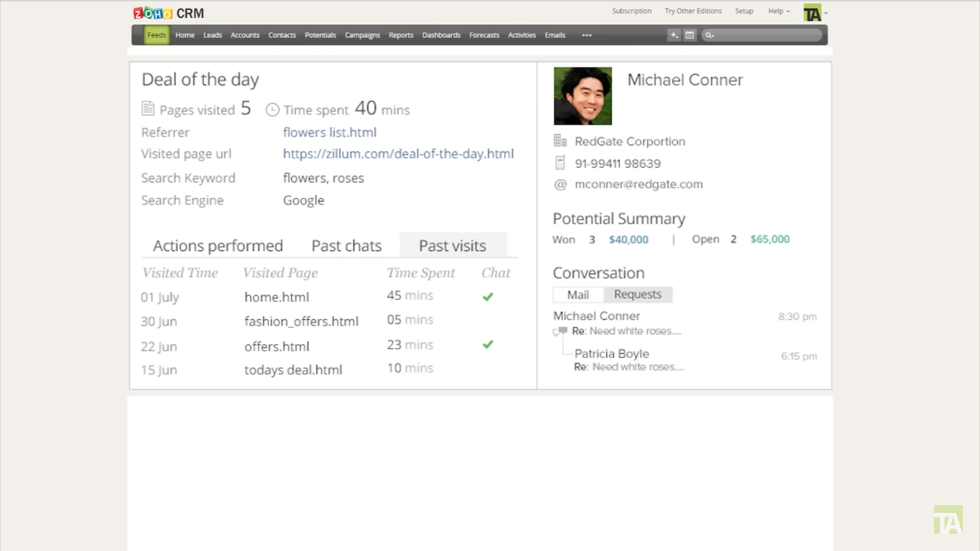Viewport: 980px width, 551px height.
Task: Click the time spent clock icon
Action: click(272, 110)
